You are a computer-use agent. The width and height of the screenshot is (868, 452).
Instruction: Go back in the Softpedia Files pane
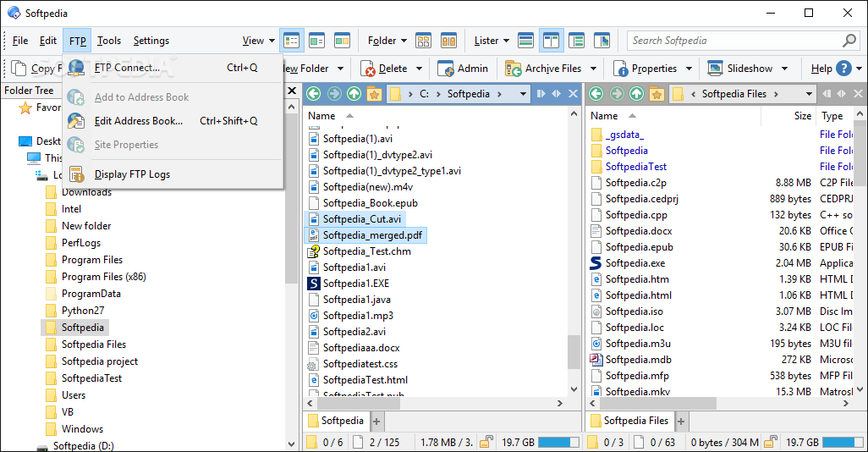coord(596,94)
